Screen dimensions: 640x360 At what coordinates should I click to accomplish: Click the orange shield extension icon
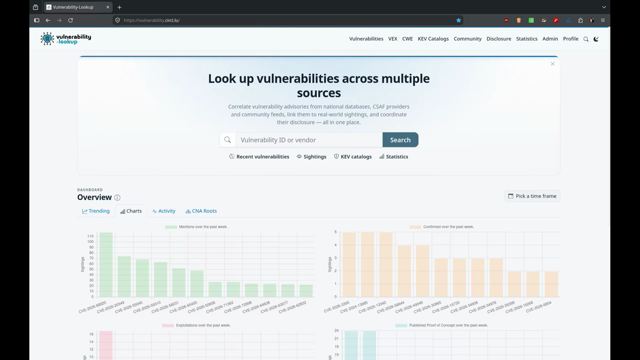518,20
